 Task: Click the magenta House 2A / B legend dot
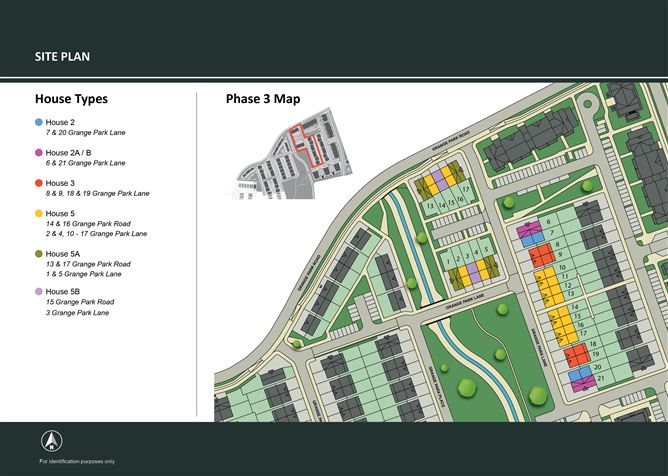(38, 153)
